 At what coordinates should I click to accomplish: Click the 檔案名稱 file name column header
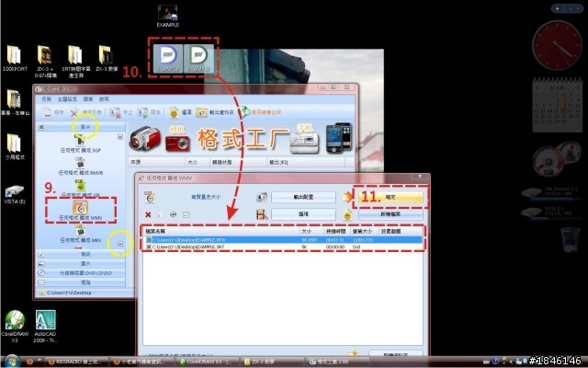tap(221, 231)
